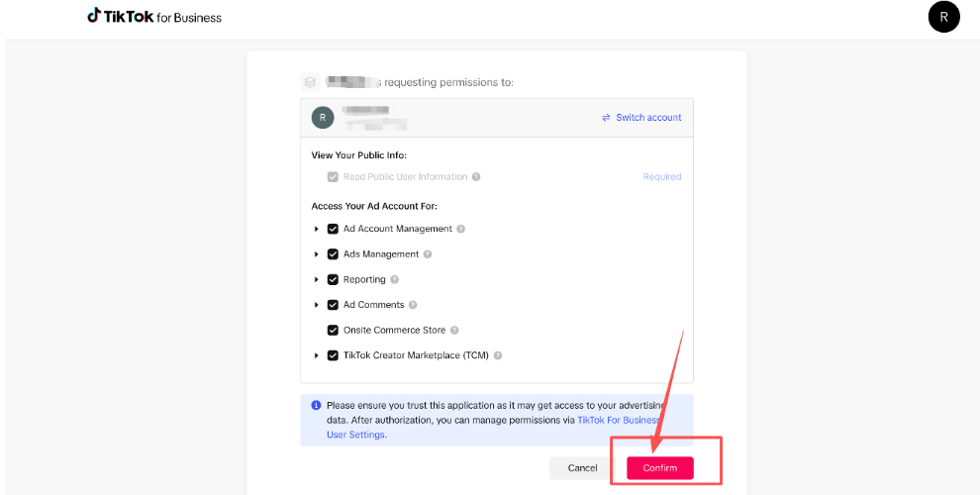Click help icon next to Reporting
Screen dimensions: 980x495
(395, 280)
